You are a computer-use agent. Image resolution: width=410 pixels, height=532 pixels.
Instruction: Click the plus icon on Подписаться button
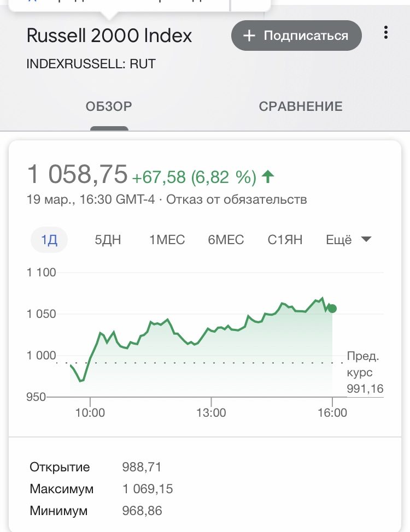(x=249, y=36)
